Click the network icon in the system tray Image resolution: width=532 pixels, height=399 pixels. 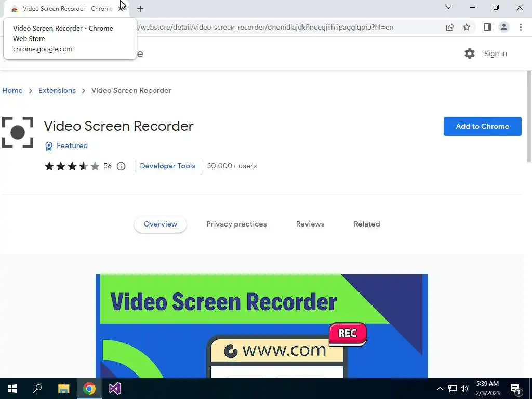pos(453,389)
